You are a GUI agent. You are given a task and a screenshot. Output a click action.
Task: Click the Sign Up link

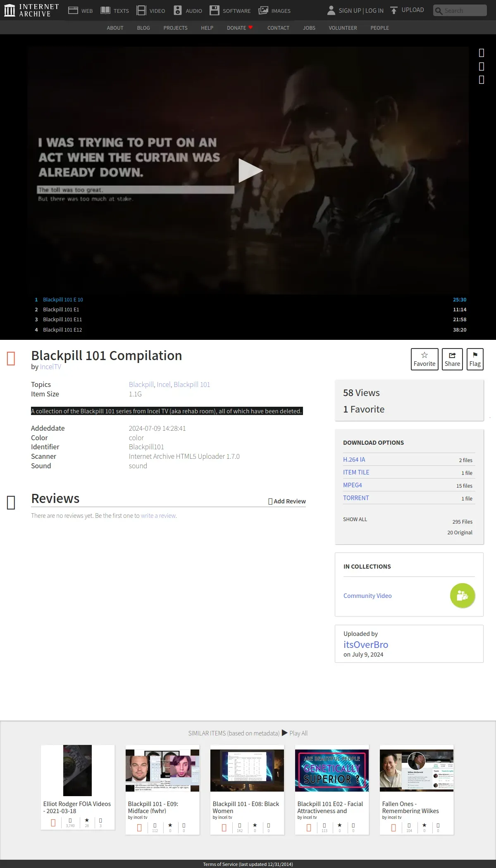point(350,10)
